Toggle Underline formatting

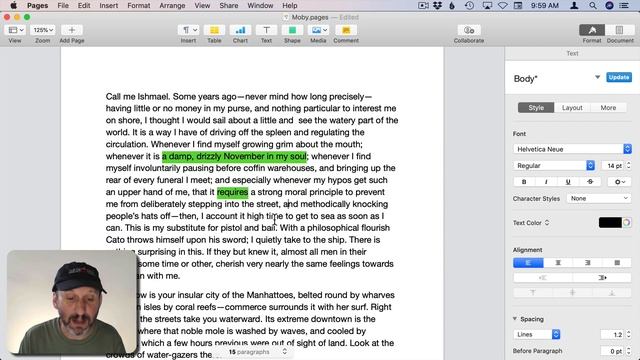click(568, 182)
